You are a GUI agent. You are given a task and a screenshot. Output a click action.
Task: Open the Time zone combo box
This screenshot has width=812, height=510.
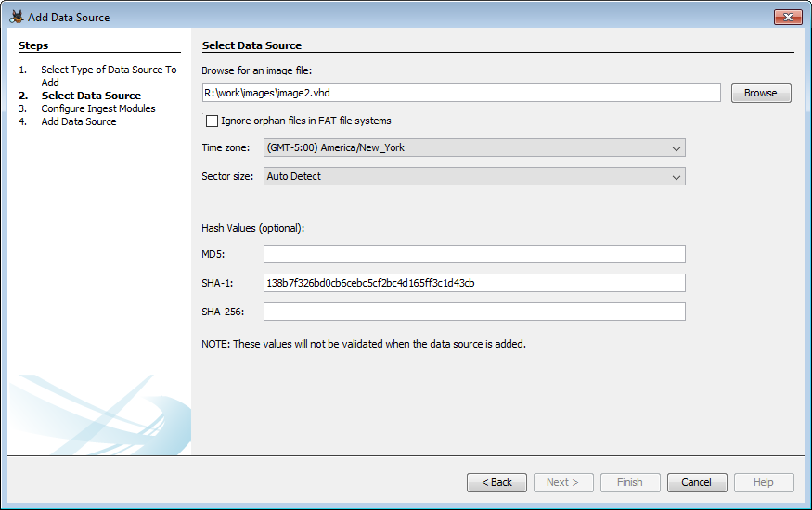tap(473, 147)
